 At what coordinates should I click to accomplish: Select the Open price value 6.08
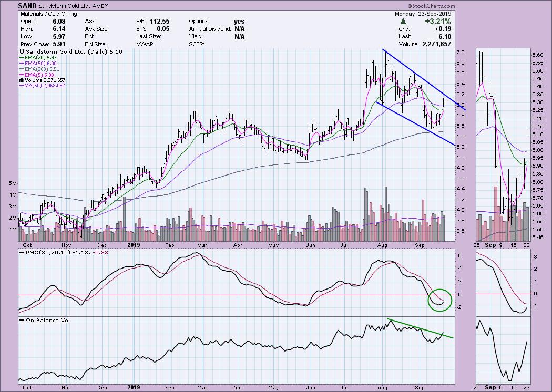(x=58, y=22)
